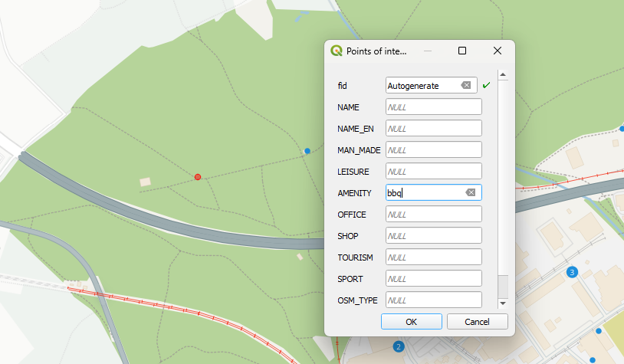Confirm the feature attributes with OK
624x364 pixels.
pyautogui.click(x=411, y=322)
